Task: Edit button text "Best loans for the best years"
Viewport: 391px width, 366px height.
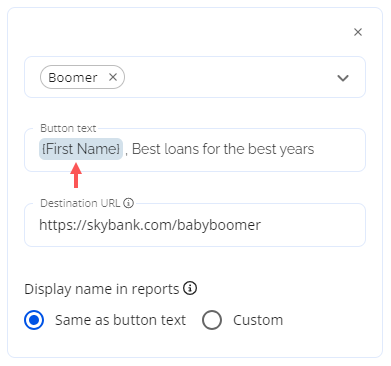Action: 223,149
